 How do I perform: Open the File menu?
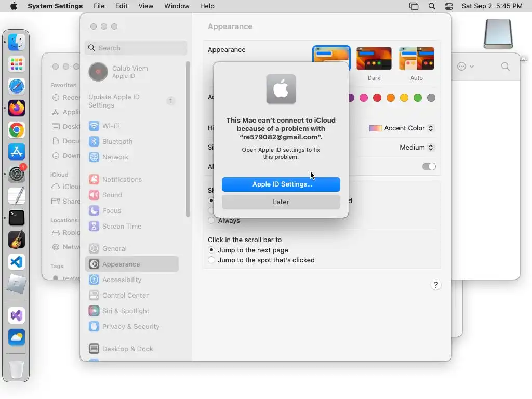[x=99, y=6]
